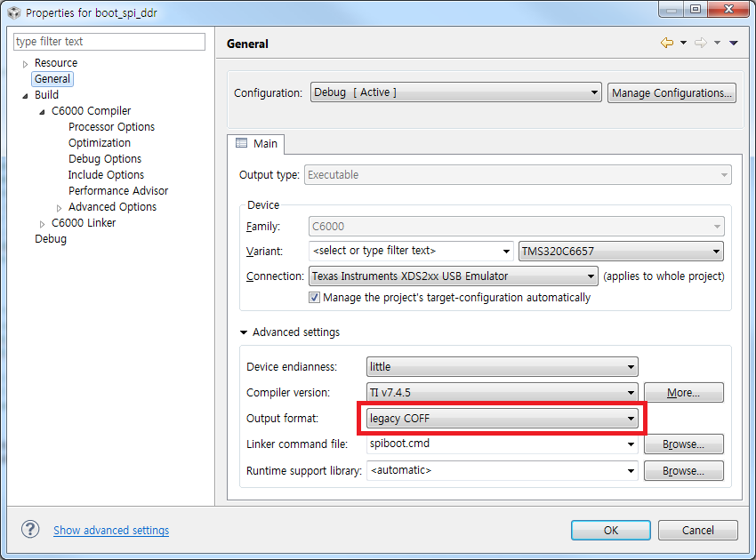Viewport: 756px width, 560px height.
Task: Click the filter text input field
Action: pos(109,42)
